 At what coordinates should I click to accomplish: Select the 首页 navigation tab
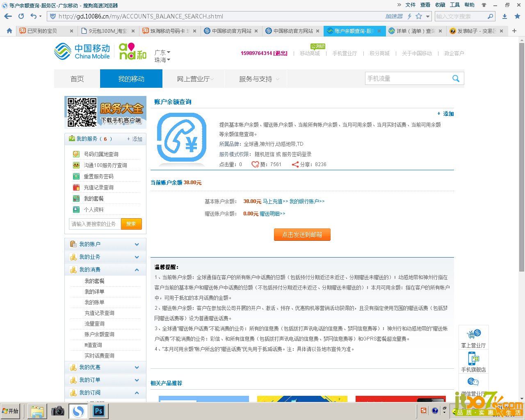pyautogui.click(x=77, y=79)
